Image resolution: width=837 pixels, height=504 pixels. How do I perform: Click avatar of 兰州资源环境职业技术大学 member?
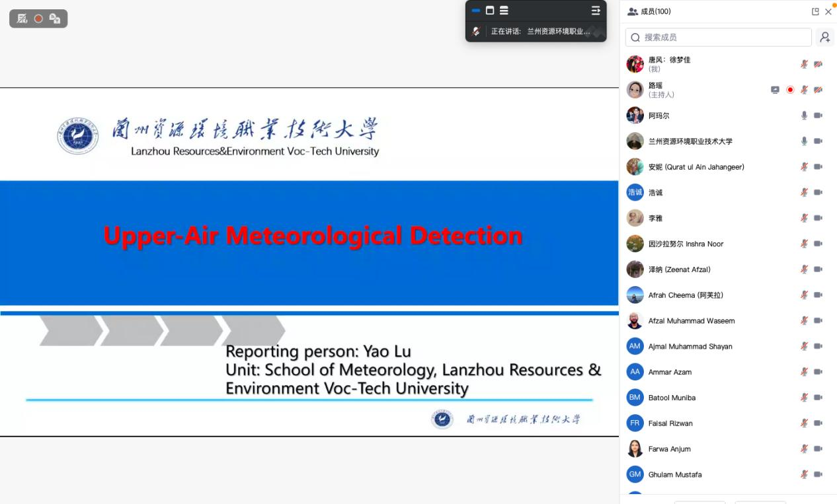[x=635, y=141]
